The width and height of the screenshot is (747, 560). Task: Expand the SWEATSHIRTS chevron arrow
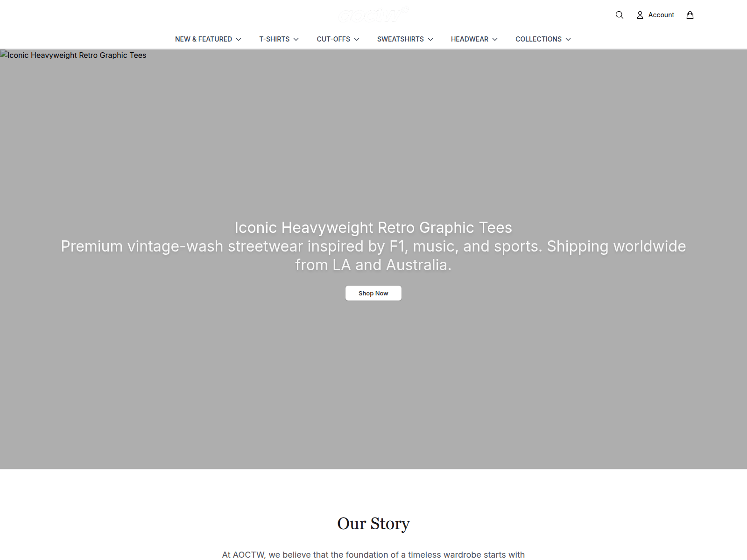pyautogui.click(x=430, y=39)
